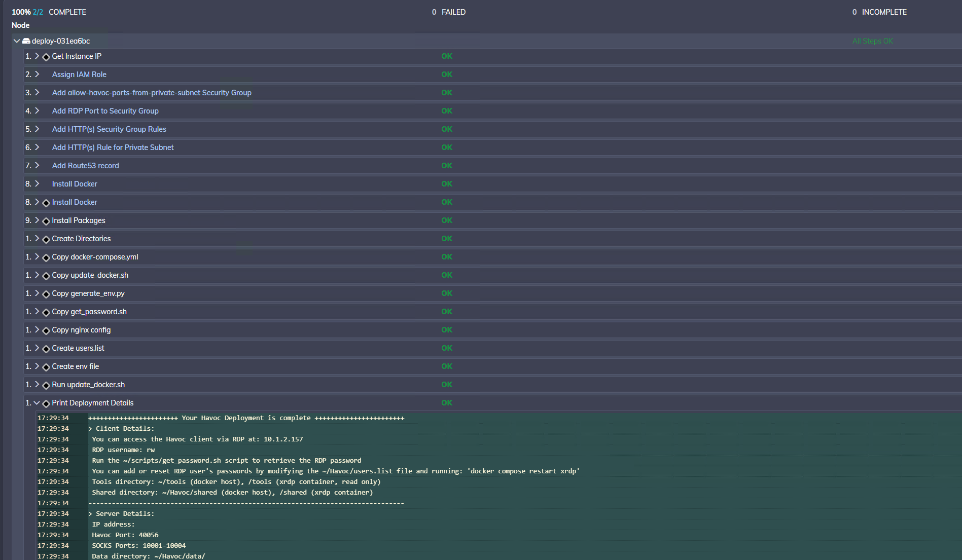Click the diamond icon by Run update_docker.sh
The height and width of the screenshot is (560, 962).
pyautogui.click(x=46, y=385)
